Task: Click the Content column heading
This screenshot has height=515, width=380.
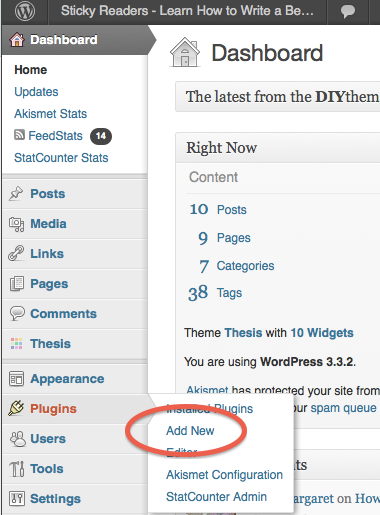Action: [x=213, y=177]
